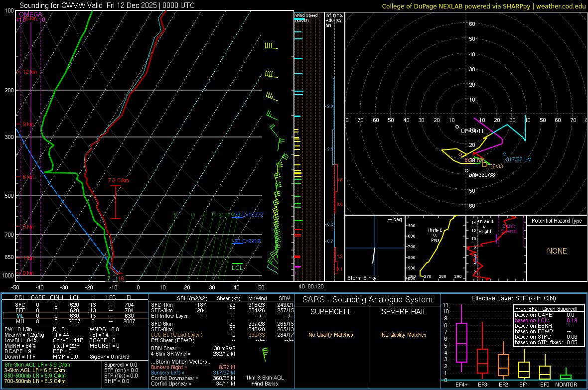The width and height of the screenshot is (588, 390).
Task: Select '3-6km AGL LR = 6.8 C/km'
Action: coord(34,370)
